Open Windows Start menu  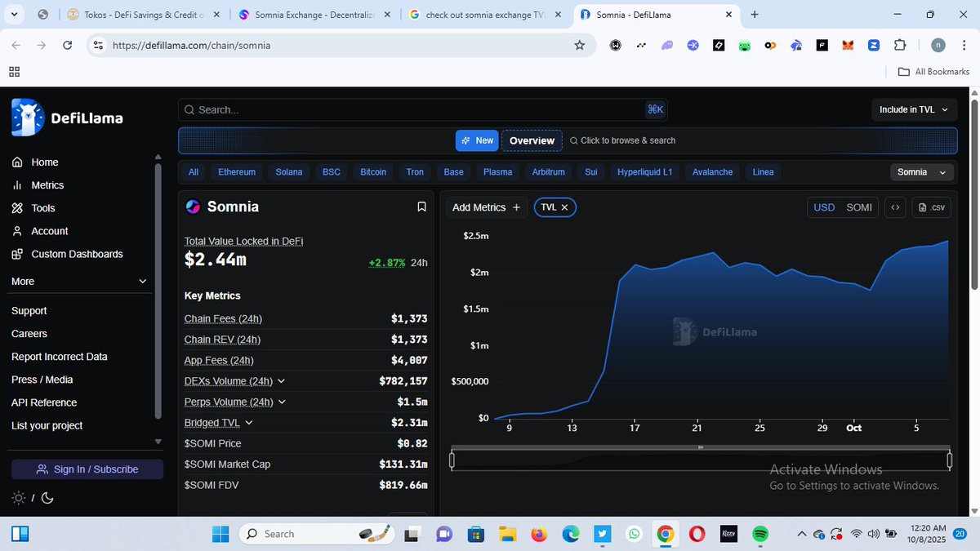pyautogui.click(x=220, y=534)
